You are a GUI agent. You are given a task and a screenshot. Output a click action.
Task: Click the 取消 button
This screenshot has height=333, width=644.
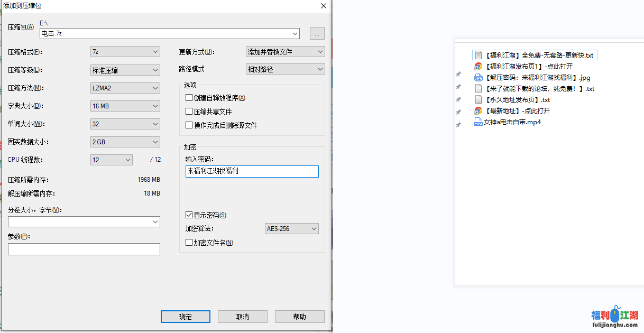tap(242, 316)
